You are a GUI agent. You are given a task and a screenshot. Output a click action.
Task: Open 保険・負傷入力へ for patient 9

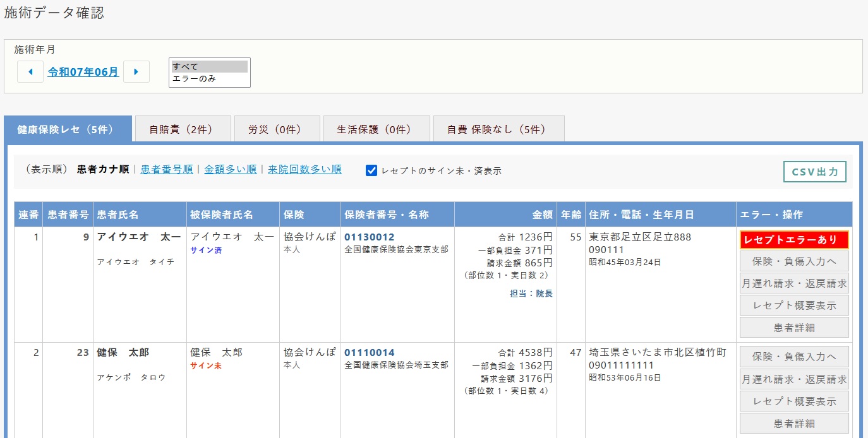[794, 261]
